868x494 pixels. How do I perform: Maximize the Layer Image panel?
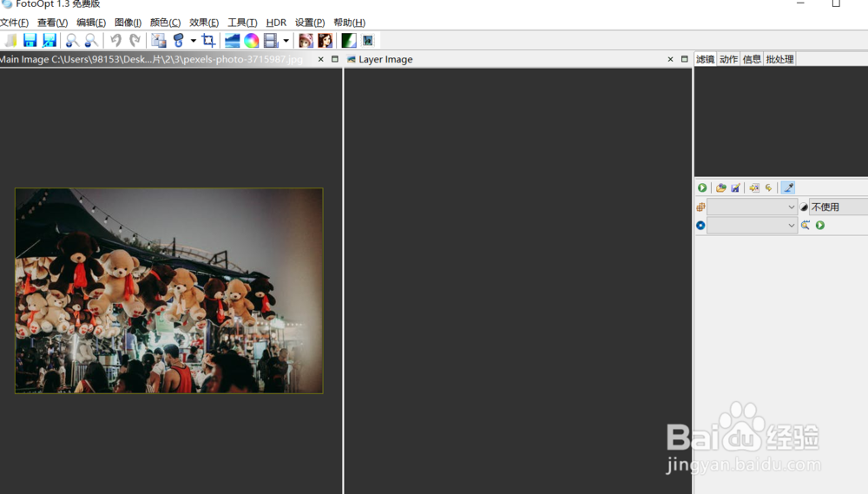684,59
